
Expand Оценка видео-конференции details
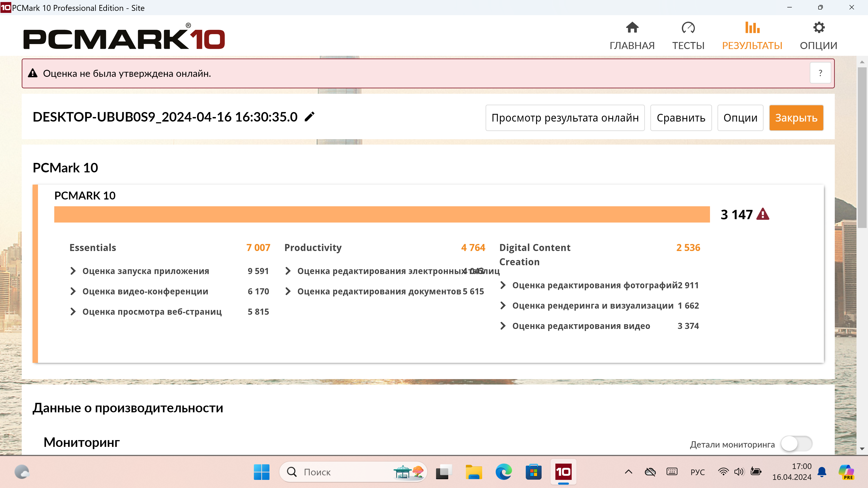point(73,291)
